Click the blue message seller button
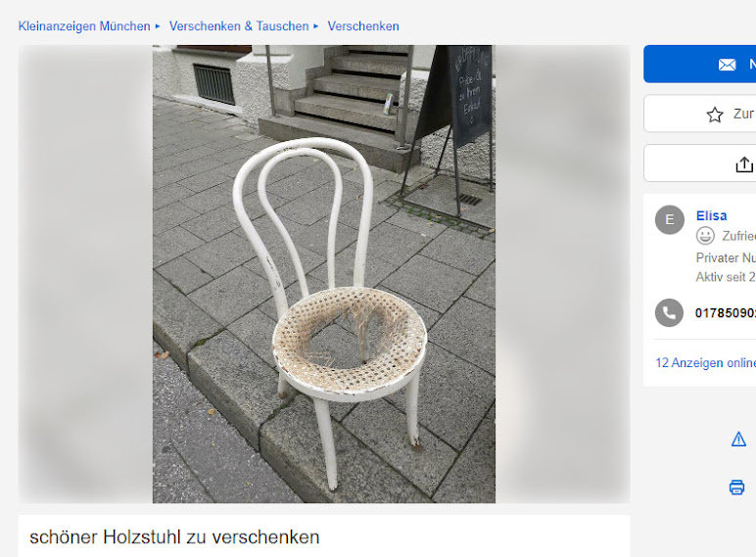 [699, 64]
